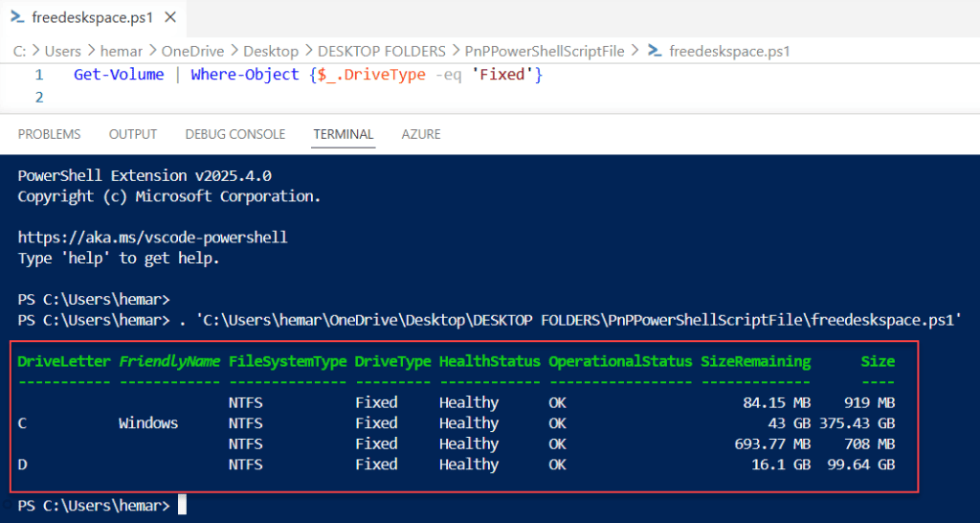Click the Type 'help' to get help line
The height and width of the screenshot is (523, 980).
[119, 259]
